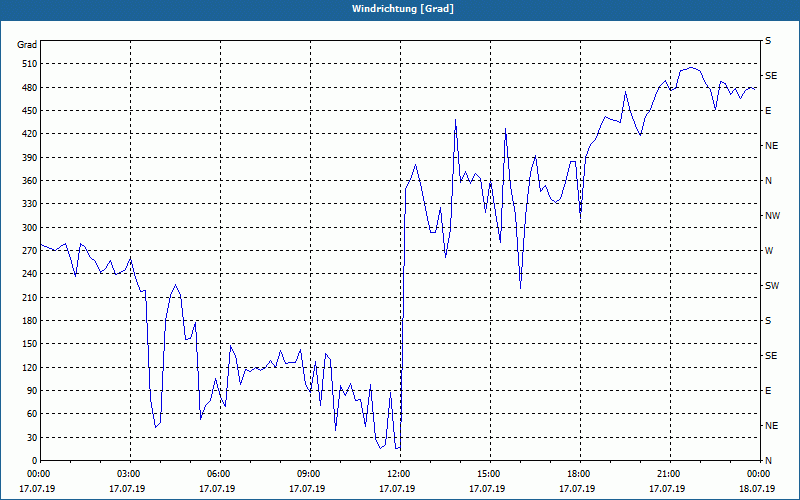Click the W compass label
The width and height of the screenshot is (800, 500).
coord(769,251)
